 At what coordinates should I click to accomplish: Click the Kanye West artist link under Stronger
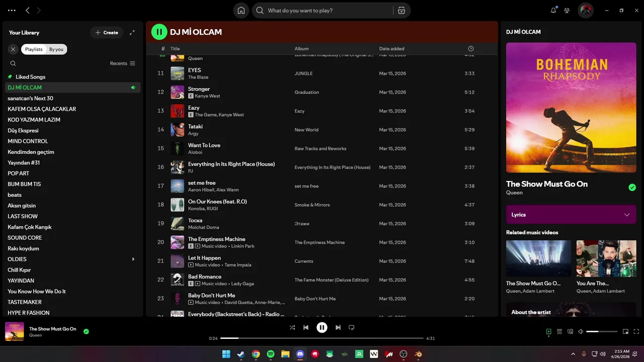click(207, 96)
